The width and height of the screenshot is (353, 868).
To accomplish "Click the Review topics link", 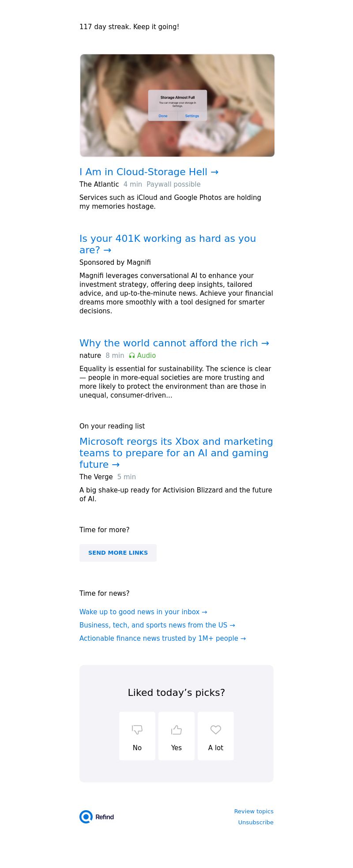I will click(254, 812).
